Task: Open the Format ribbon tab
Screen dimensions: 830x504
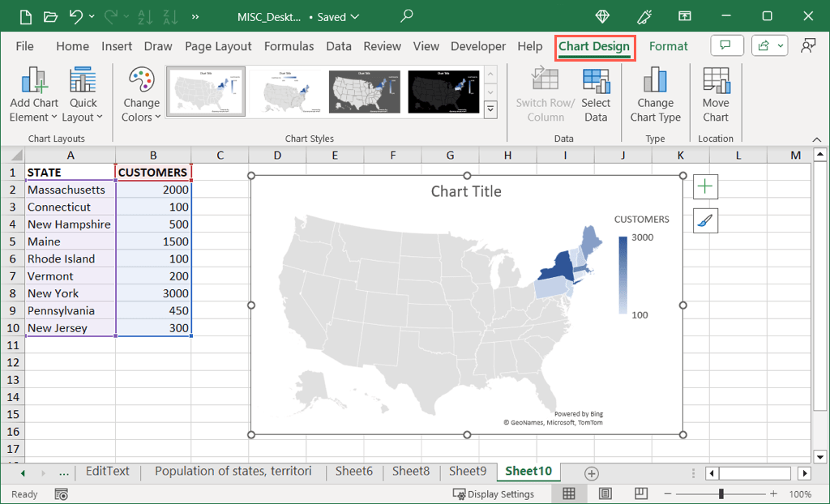Action: click(x=668, y=46)
